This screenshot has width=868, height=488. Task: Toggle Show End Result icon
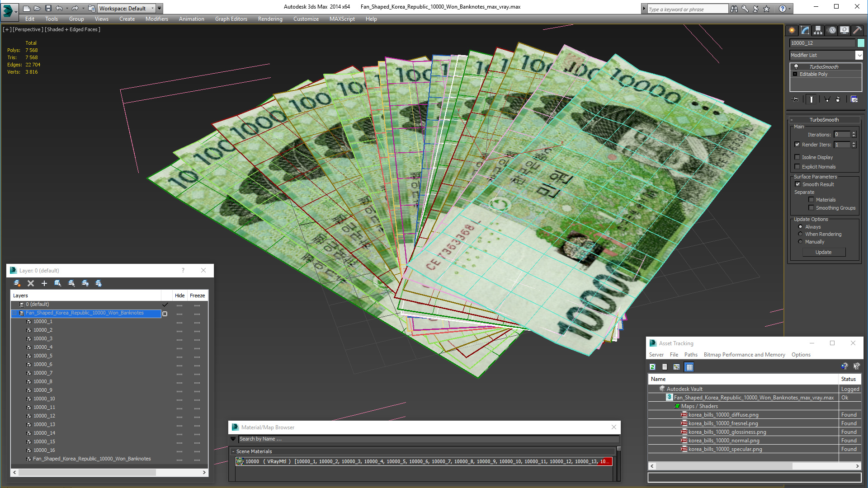coord(811,99)
